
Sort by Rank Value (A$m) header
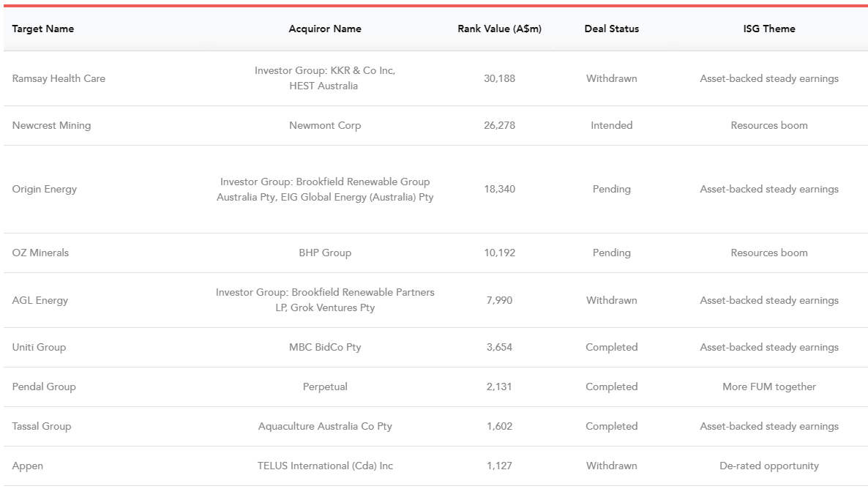click(x=499, y=29)
